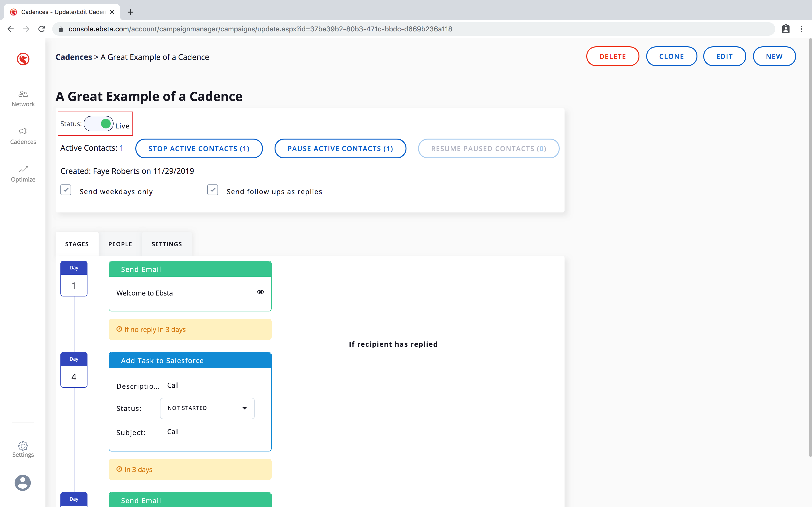Open the Network sidebar icon

23,94
